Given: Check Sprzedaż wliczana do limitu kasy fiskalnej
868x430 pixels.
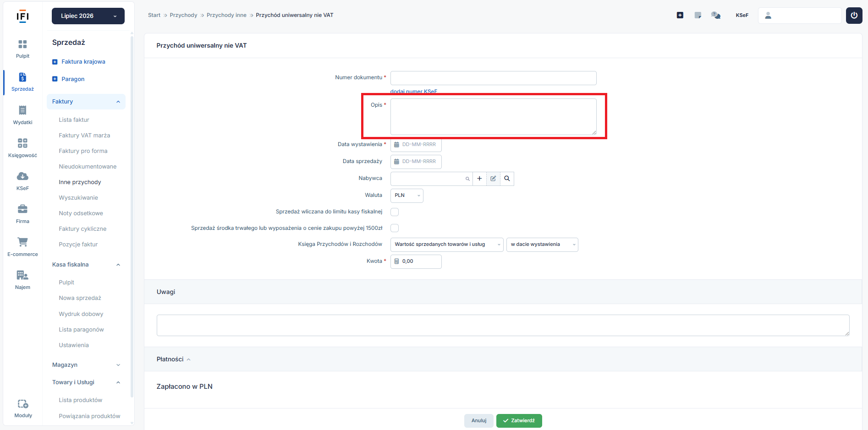Looking at the screenshot, I should pyautogui.click(x=395, y=212).
